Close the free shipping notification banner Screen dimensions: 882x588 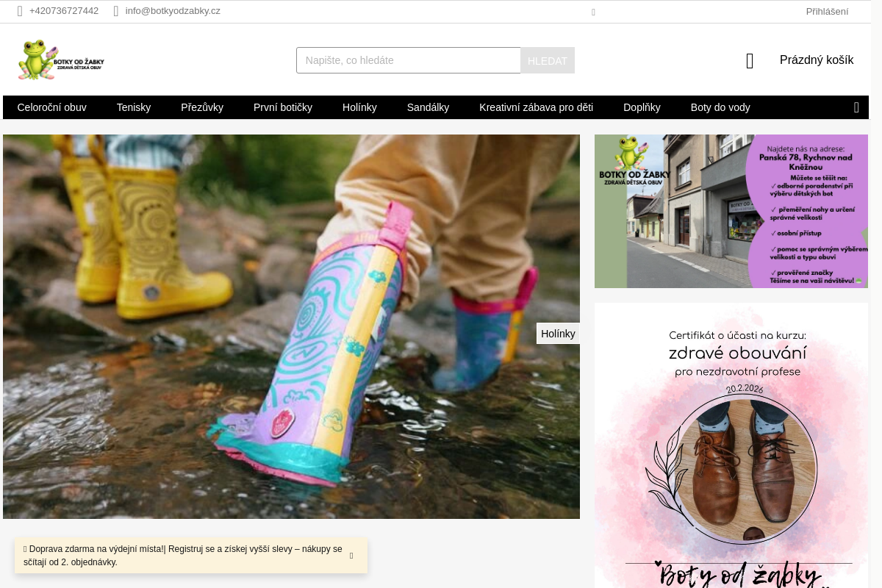[x=351, y=556]
